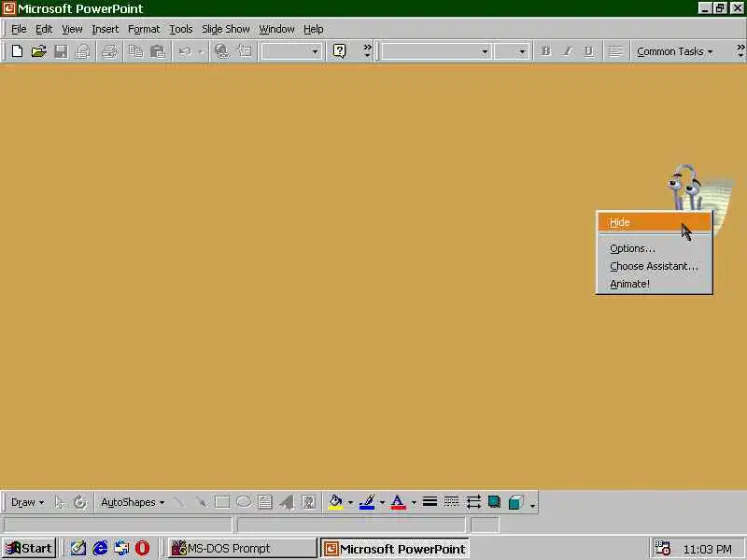Click the Paste clipboard icon
Screen dimensions: 747x560
point(157,51)
